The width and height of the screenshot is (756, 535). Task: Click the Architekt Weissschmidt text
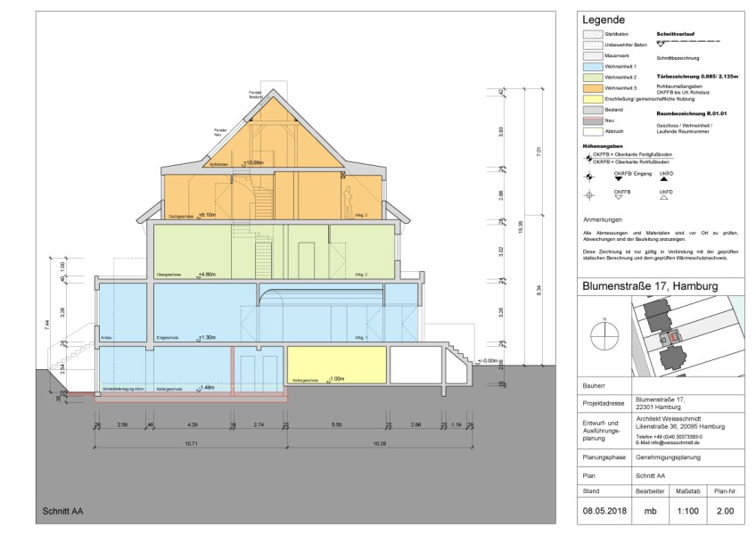coord(669,419)
